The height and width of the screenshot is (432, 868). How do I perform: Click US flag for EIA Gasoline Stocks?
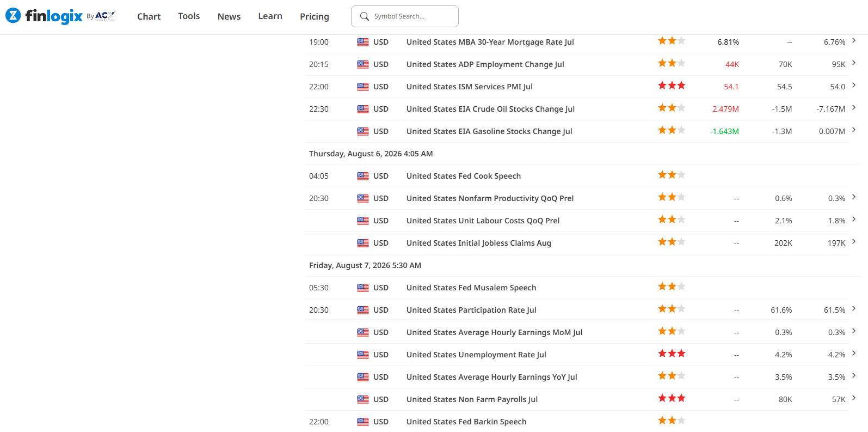[363, 131]
